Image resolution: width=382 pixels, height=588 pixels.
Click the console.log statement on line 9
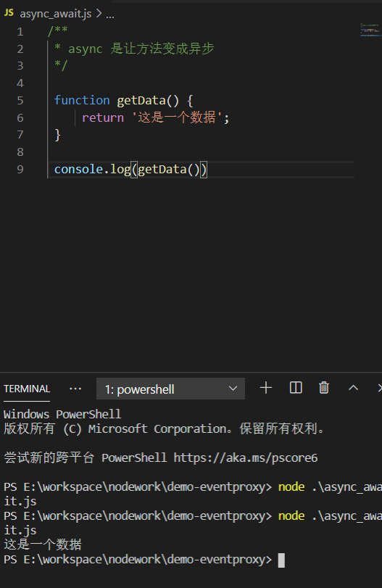click(x=130, y=170)
